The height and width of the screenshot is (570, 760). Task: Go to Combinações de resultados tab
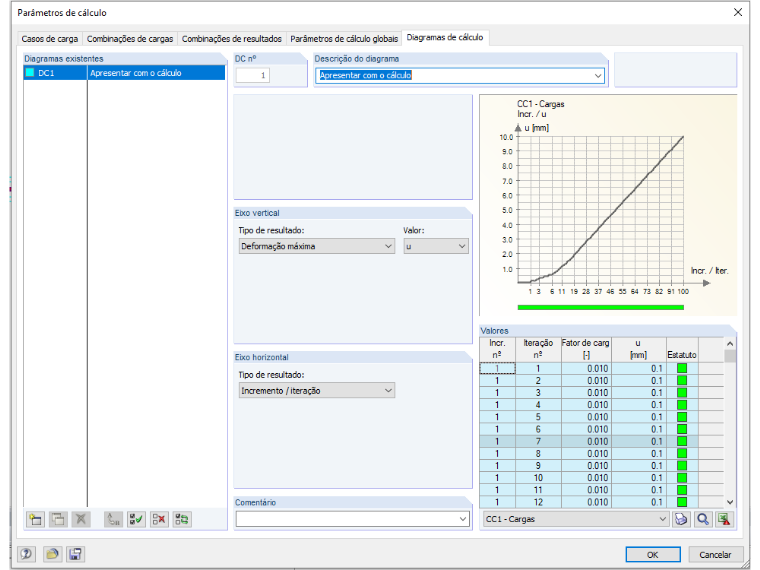[x=232, y=39]
